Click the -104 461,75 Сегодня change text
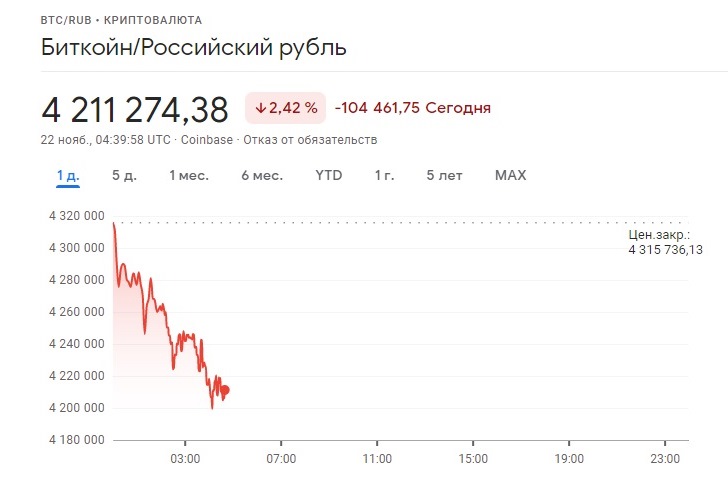728x478 pixels. pyautogui.click(x=413, y=108)
